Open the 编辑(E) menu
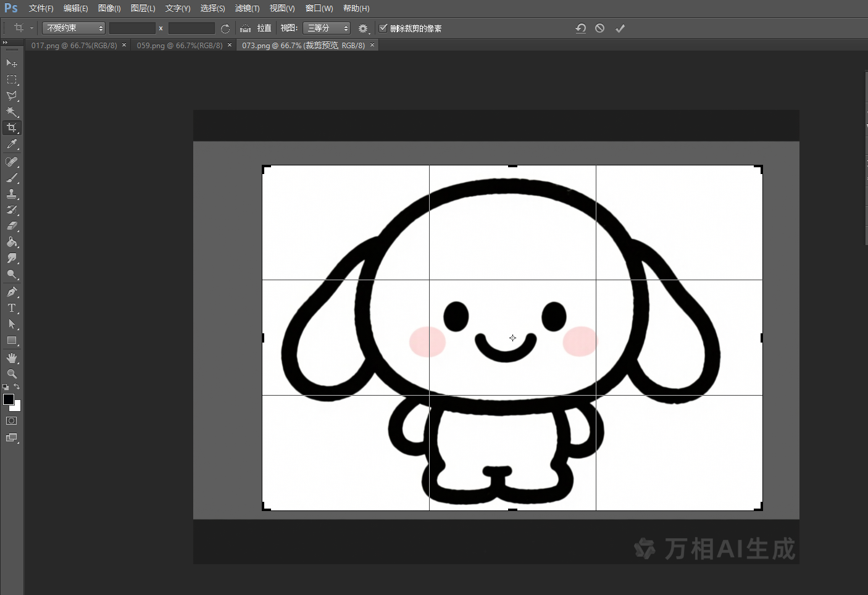 click(x=76, y=8)
